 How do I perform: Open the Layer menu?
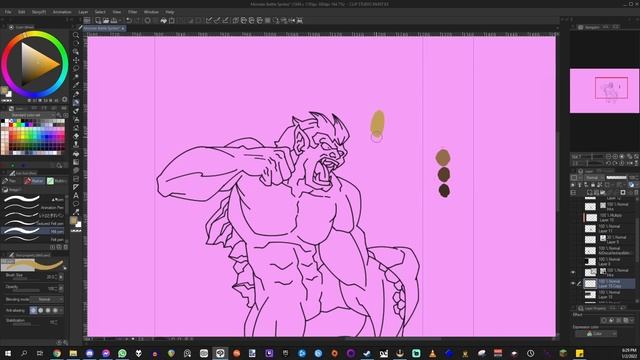pos(83,12)
